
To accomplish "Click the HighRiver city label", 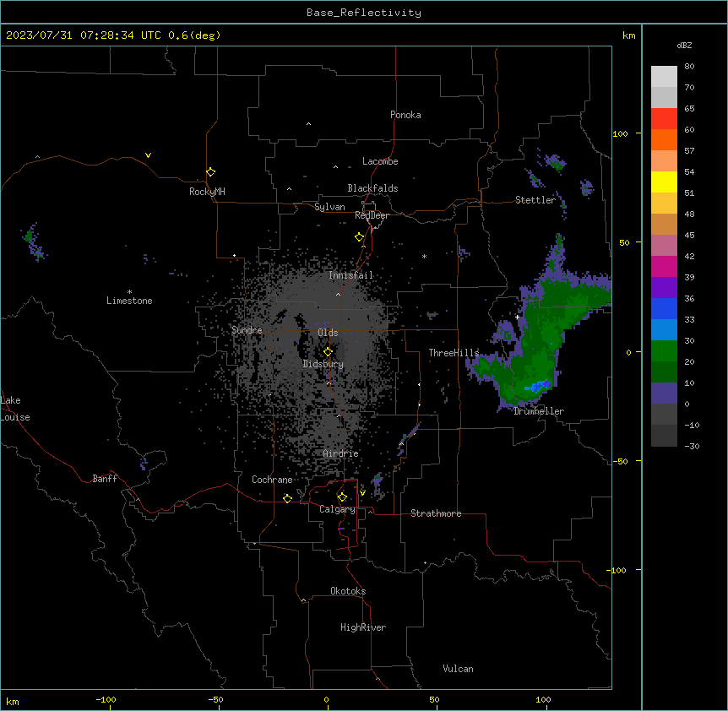I will 363,627.
